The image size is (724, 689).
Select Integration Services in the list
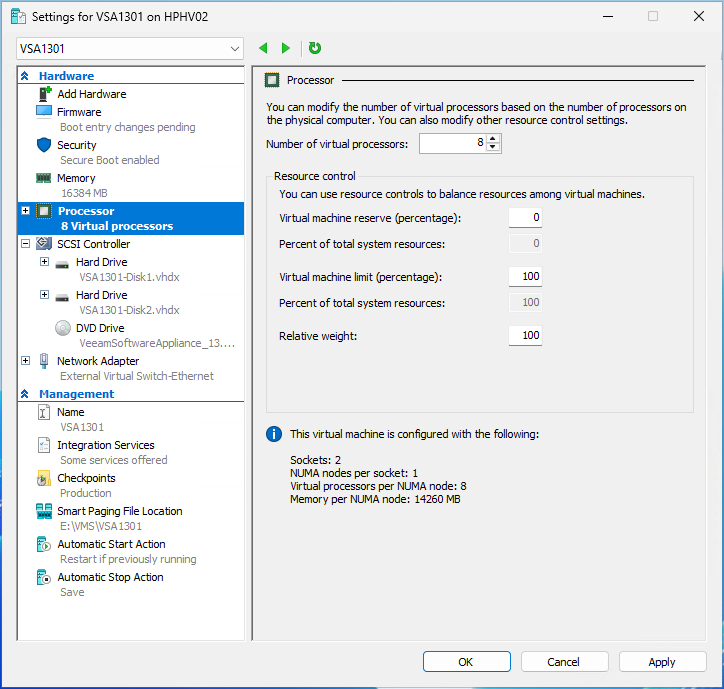105,445
